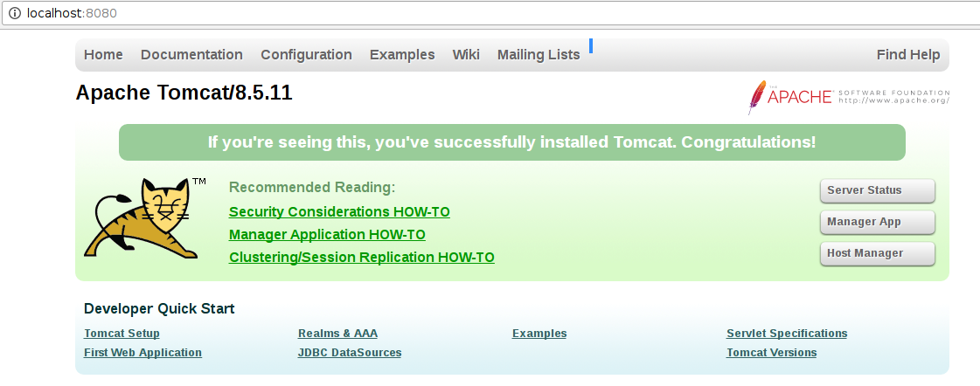Click the Apache Tomcat/8.5.11 heading
Image resolution: width=980 pixels, height=386 pixels.
(x=184, y=93)
